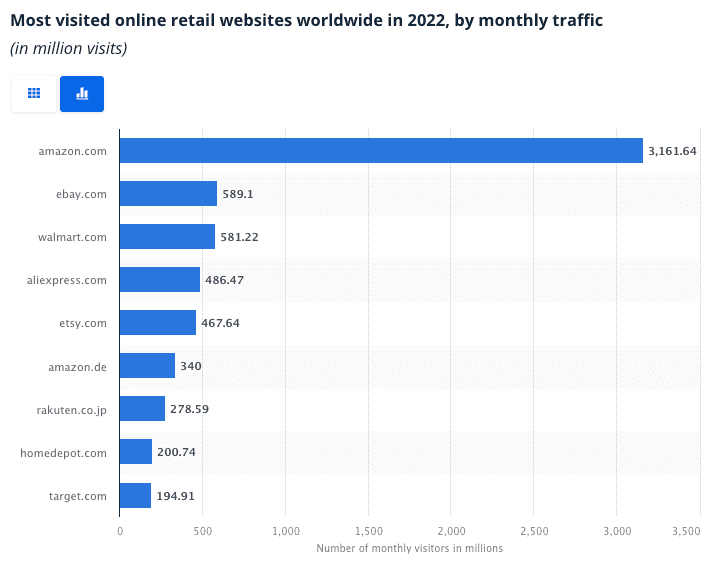Viewport: 724px width, 572px height.
Task: Click the 1,500 tick on the x-axis
Action: 369,531
